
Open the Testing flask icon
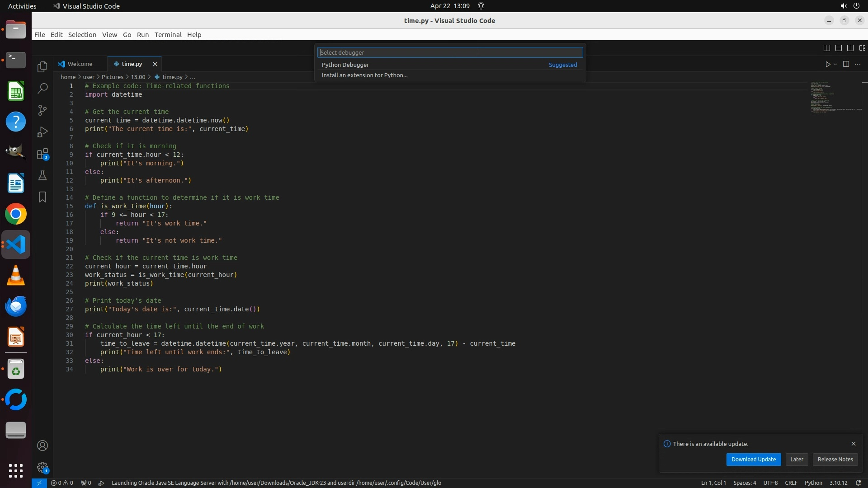click(42, 175)
